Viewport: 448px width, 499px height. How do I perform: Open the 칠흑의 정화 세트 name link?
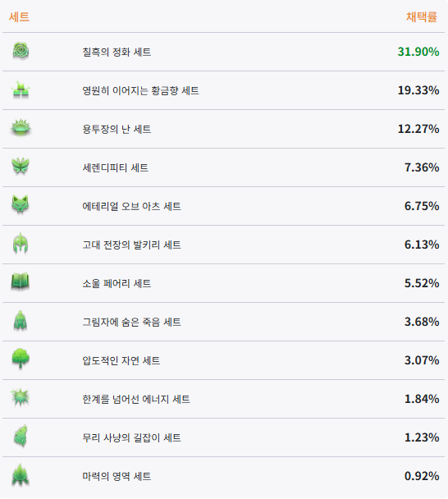tap(117, 52)
